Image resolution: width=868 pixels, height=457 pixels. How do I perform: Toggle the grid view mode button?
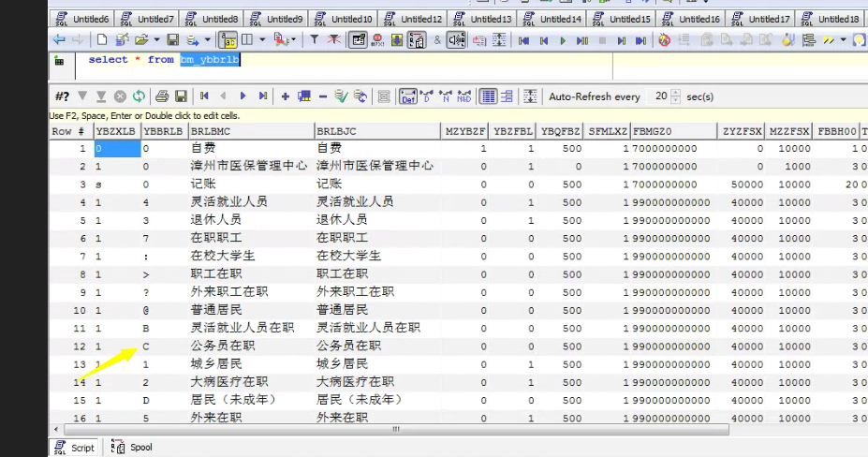tap(488, 96)
